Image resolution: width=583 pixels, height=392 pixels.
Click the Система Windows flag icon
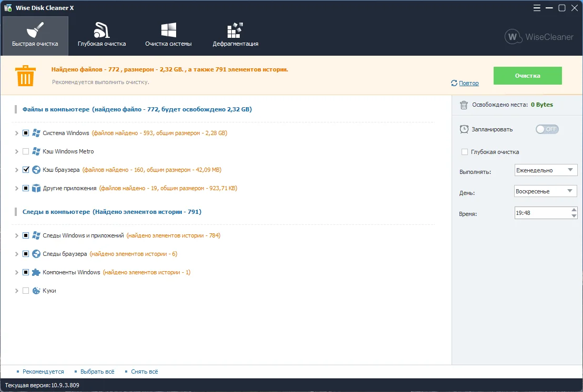point(36,133)
